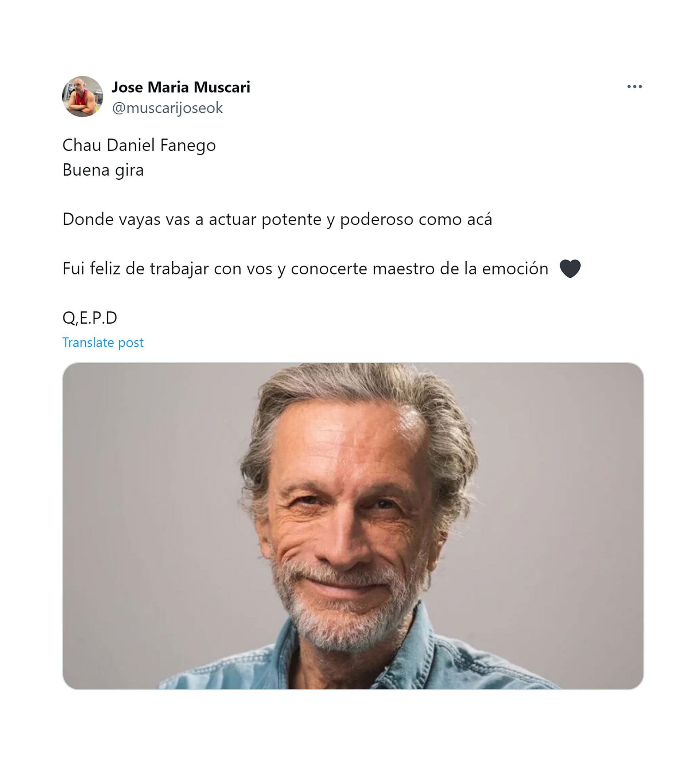Click the sentence starting "Donde vayas vas"
Viewport: 700px width, 758px height.
[277, 219]
